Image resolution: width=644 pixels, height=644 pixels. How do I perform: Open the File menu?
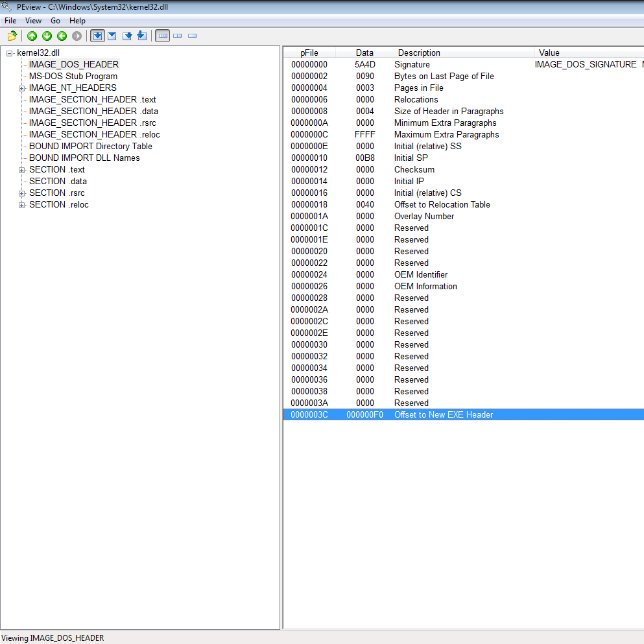click(10, 21)
